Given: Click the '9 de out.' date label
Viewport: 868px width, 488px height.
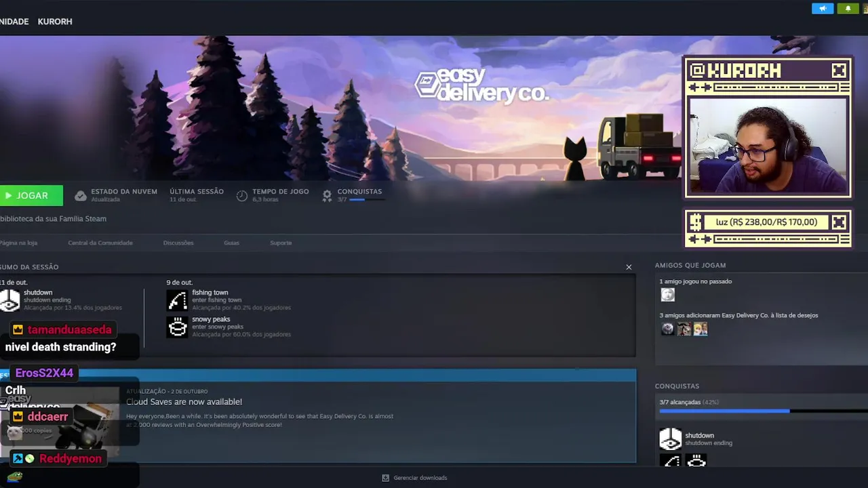Looking at the screenshot, I should (180, 282).
